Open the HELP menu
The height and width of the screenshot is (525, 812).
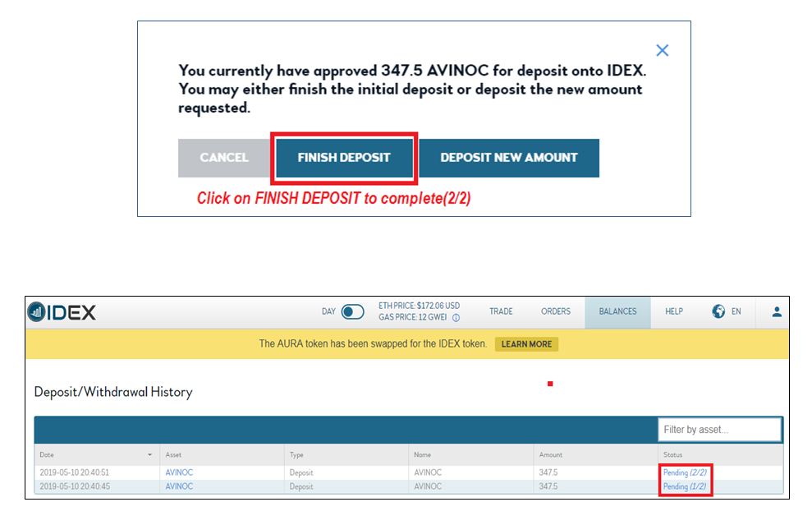click(674, 311)
